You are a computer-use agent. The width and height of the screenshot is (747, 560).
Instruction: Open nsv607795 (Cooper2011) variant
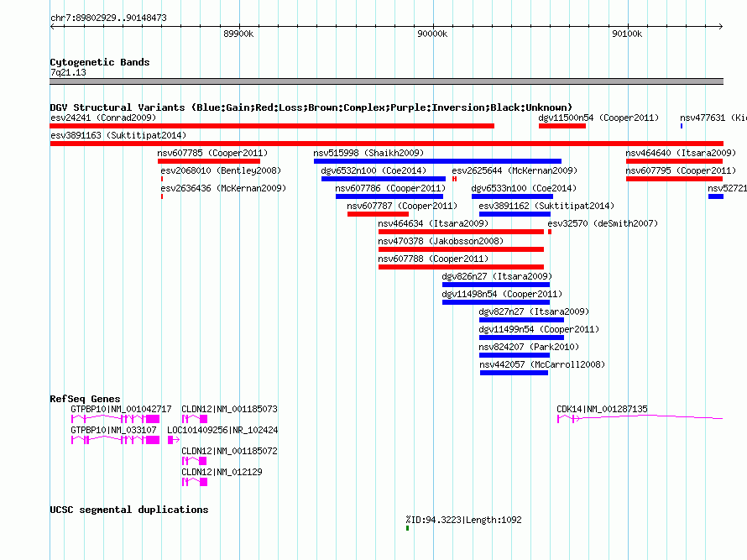tap(681, 170)
